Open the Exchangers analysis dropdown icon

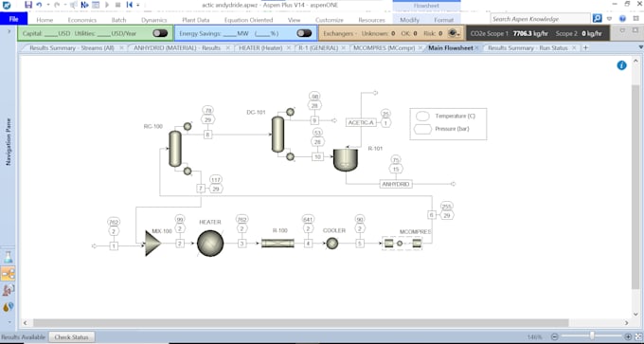coord(454,33)
